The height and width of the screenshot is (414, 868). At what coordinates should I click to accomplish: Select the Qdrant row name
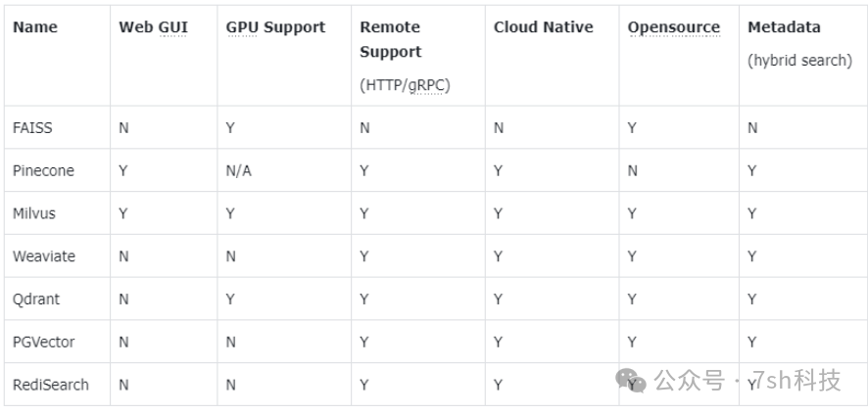pos(37,299)
